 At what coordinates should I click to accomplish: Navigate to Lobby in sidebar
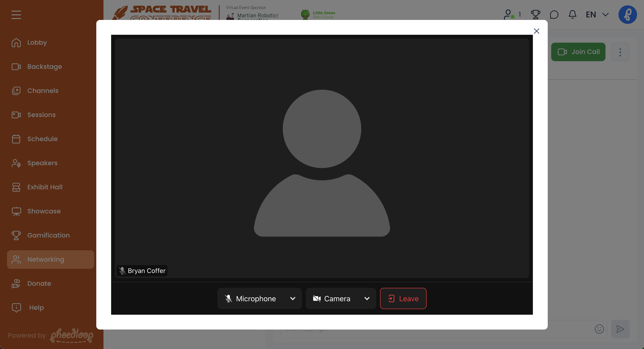coord(37,42)
